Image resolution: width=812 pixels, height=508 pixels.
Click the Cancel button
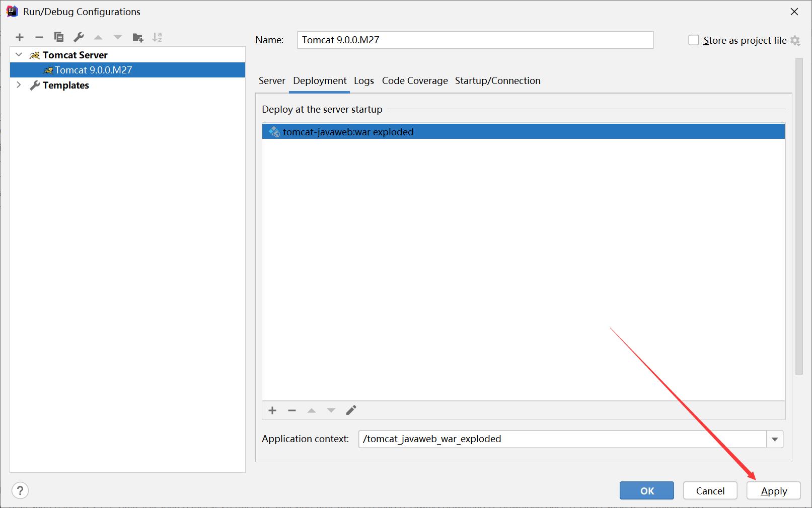pyautogui.click(x=710, y=490)
